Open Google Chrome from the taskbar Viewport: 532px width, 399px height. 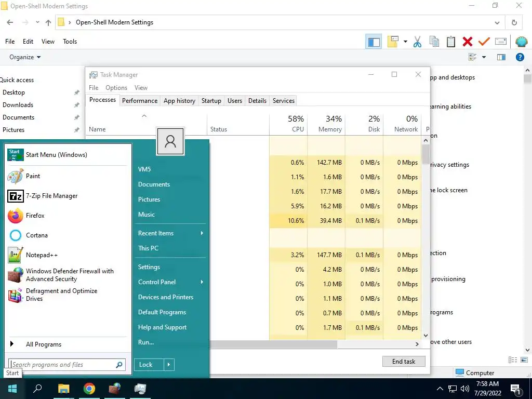click(89, 388)
